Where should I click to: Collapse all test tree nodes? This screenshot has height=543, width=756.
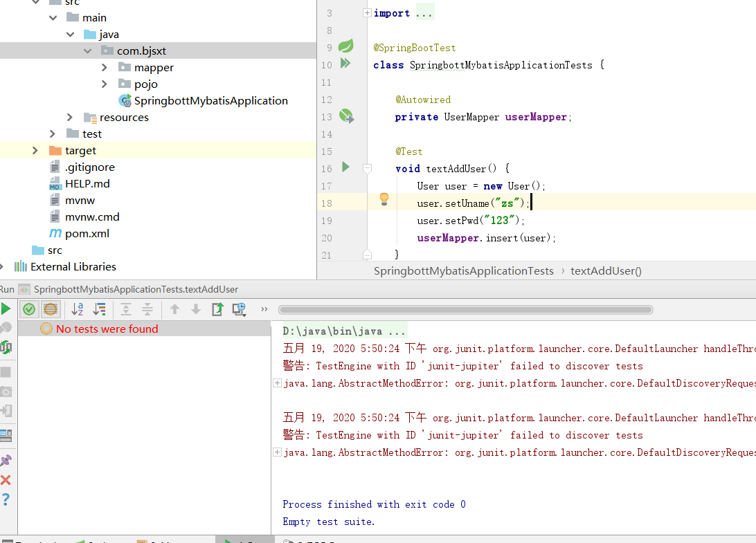click(147, 309)
